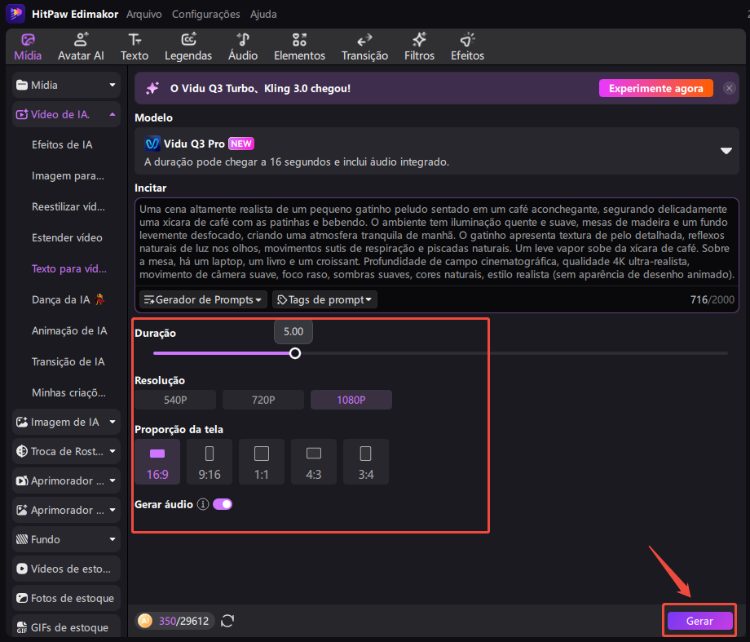This screenshot has height=642, width=750.
Task: Select Dança da IA in sidebar
Action: (68, 299)
